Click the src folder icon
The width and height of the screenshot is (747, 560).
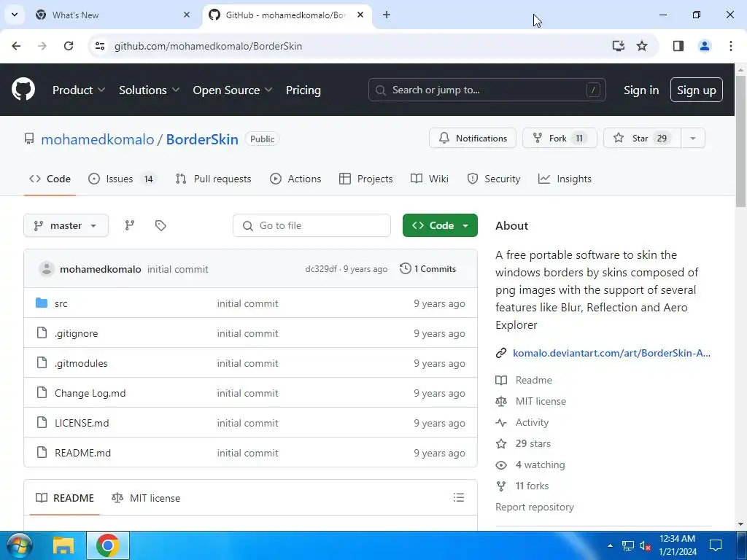[x=42, y=303]
